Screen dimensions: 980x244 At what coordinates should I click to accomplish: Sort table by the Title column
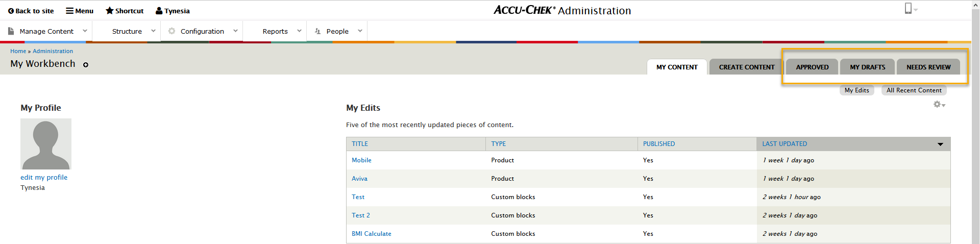tap(360, 144)
